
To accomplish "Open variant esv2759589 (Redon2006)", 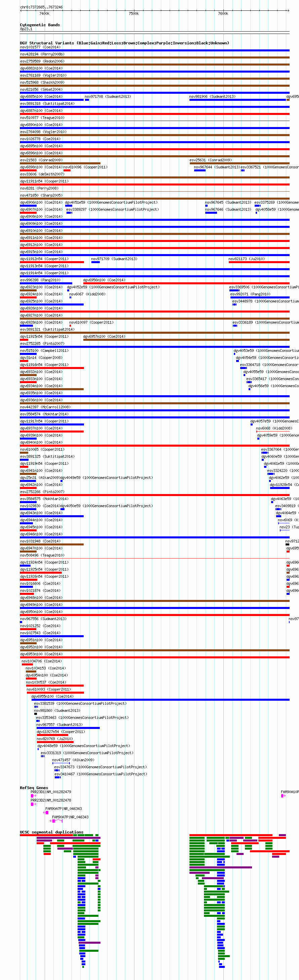I will point(42,61).
